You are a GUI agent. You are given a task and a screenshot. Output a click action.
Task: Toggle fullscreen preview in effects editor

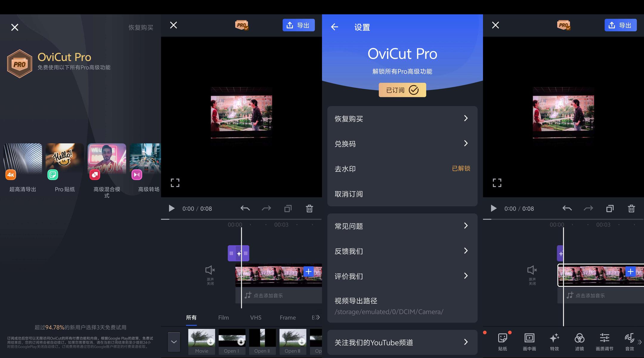pos(175,183)
